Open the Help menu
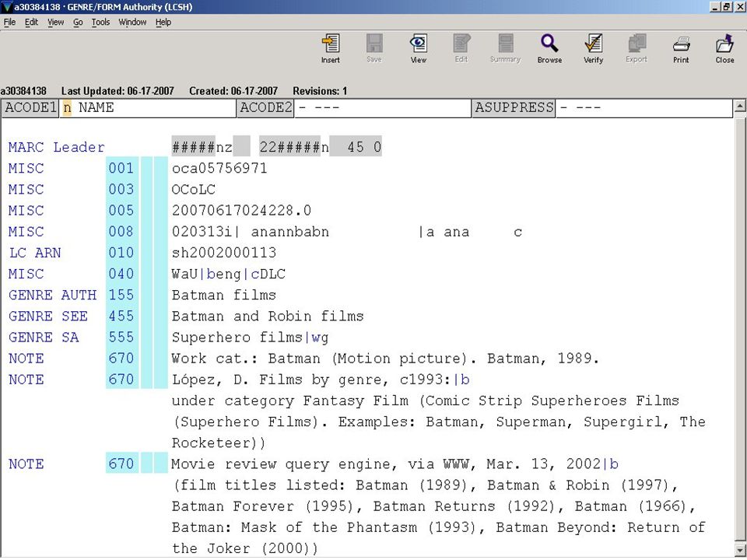 point(163,22)
